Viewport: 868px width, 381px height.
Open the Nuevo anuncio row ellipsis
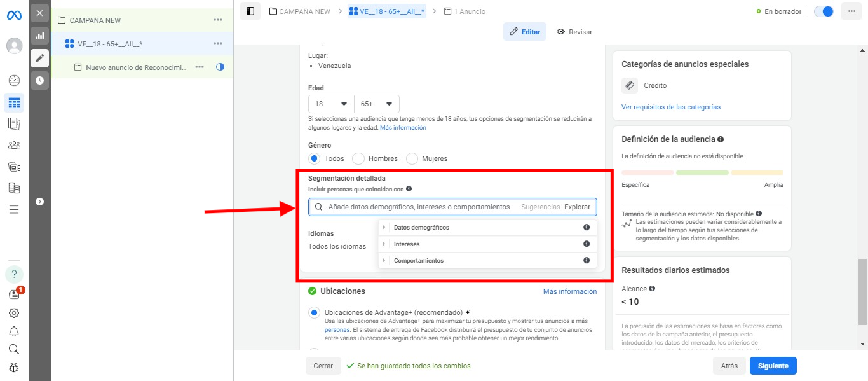pyautogui.click(x=200, y=67)
